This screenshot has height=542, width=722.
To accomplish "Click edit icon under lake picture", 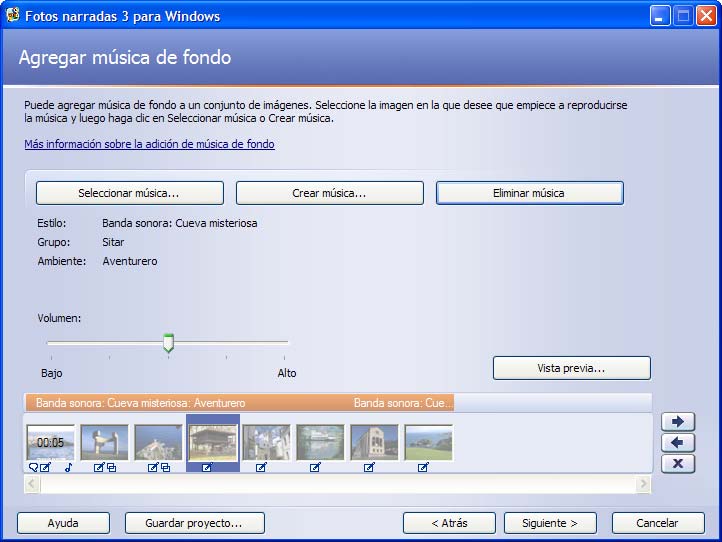I will point(315,467).
